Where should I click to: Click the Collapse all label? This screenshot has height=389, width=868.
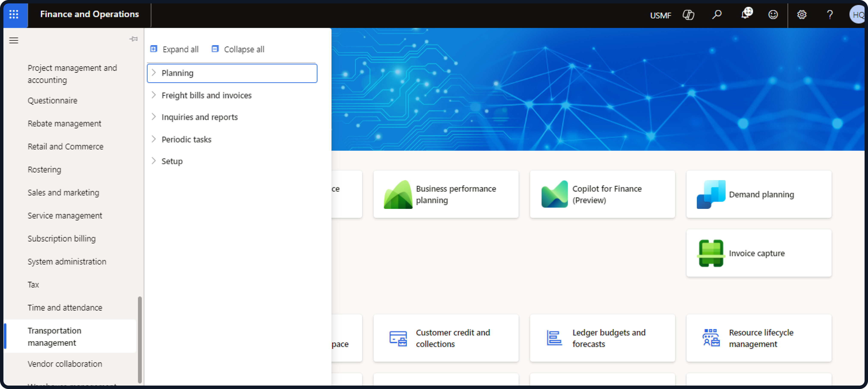tap(244, 49)
